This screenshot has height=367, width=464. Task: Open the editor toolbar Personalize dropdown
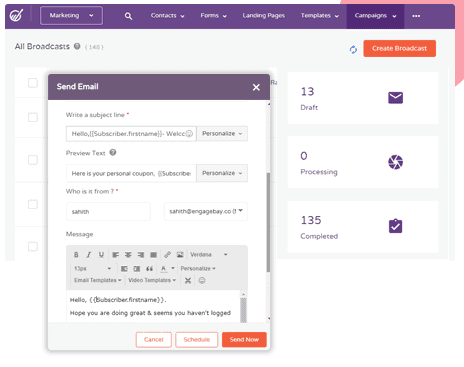[x=198, y=269]
